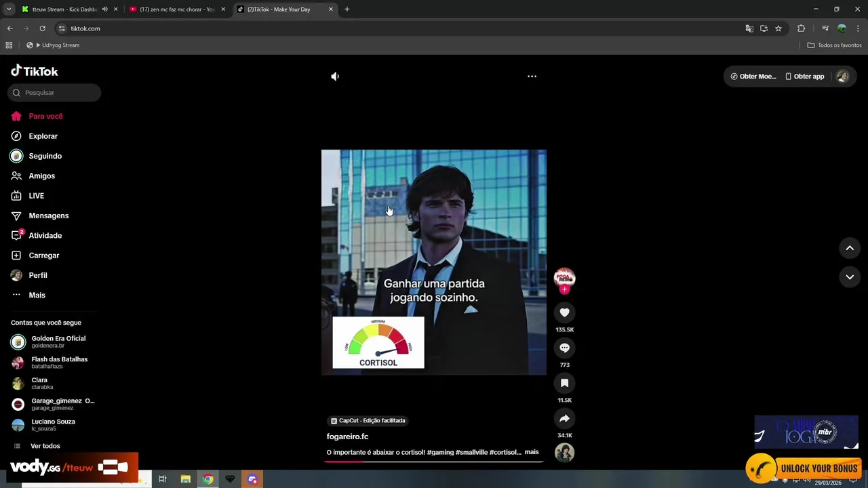Open Chrome's three-dot menu
868x488 pixels.
coord(858,28)
